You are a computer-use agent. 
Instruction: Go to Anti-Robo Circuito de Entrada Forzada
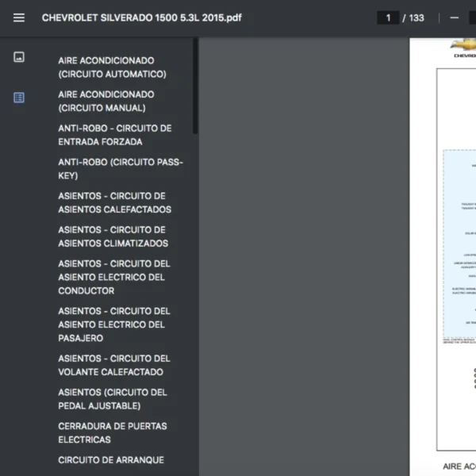point(114,135)
